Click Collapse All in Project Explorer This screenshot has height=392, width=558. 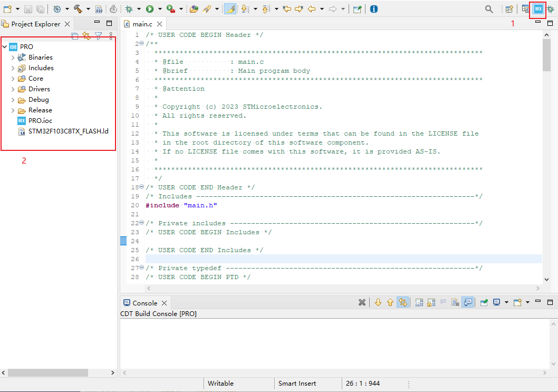75,35
